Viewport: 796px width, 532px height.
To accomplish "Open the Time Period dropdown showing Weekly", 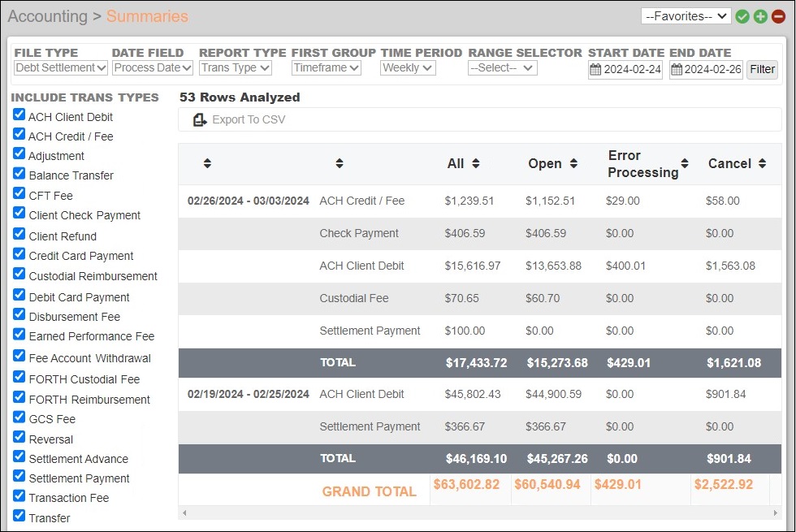I will [407, 67].
